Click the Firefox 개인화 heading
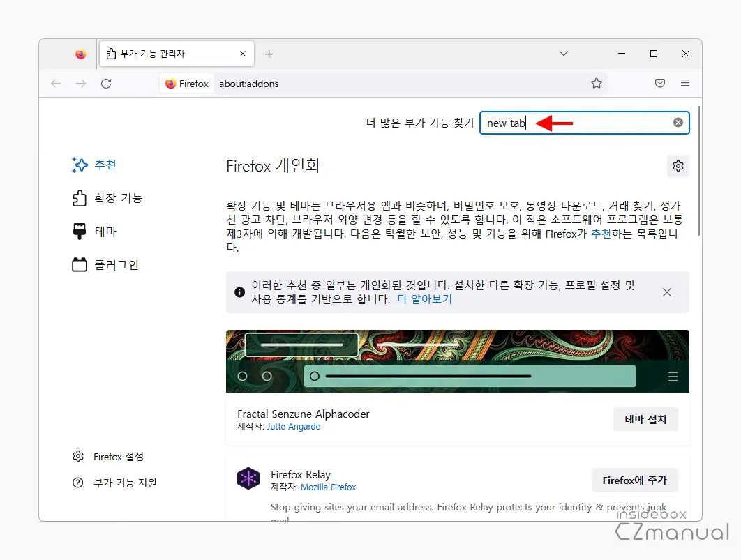The width and height of the screenshot is (741, 560). click(273, 166)
